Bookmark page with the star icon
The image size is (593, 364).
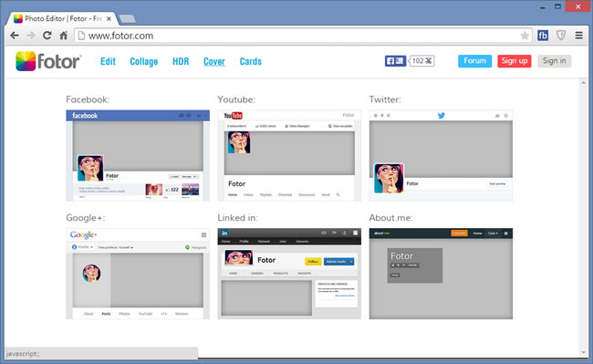(525, 36)
